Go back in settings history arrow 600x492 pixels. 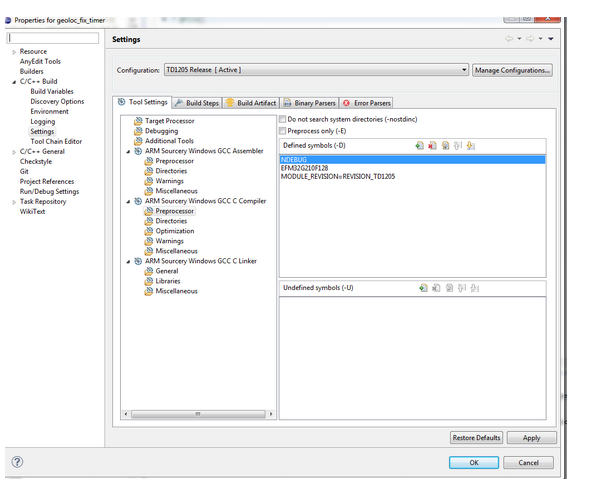point(509,39)
